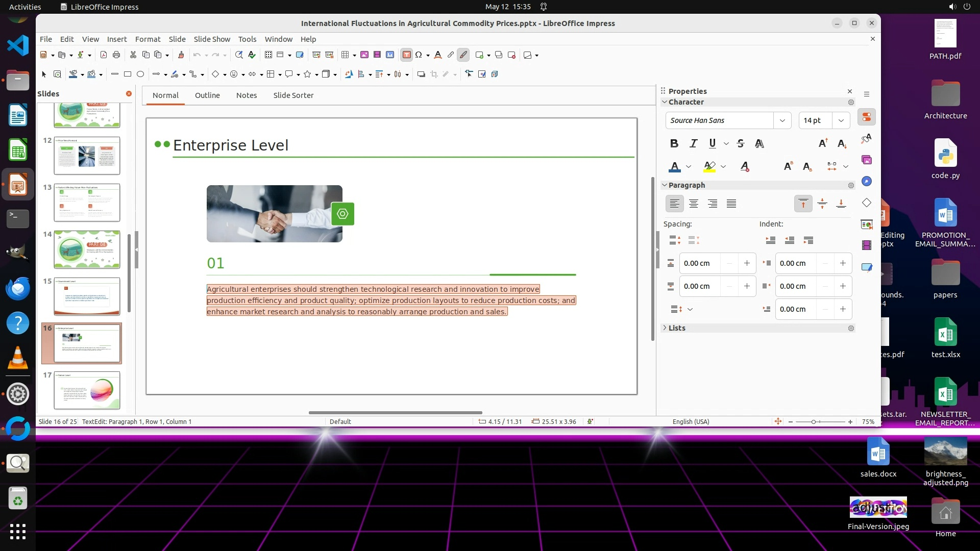The height and width of the screenshot is (551, 980).
Task: Open the Slide Show menu
Action: [x=212, y=39]
